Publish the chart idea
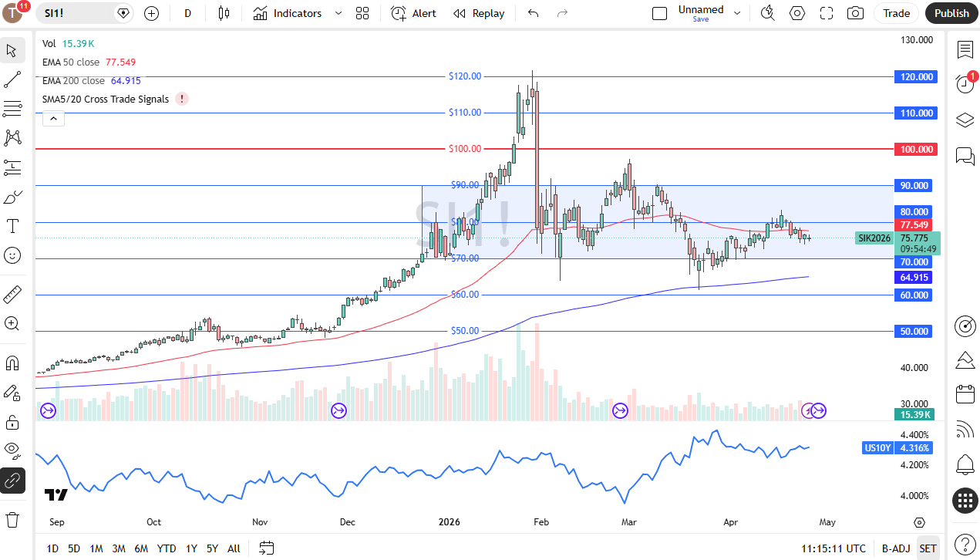Viewport: 980px width, 560px height. coord(951,13)
